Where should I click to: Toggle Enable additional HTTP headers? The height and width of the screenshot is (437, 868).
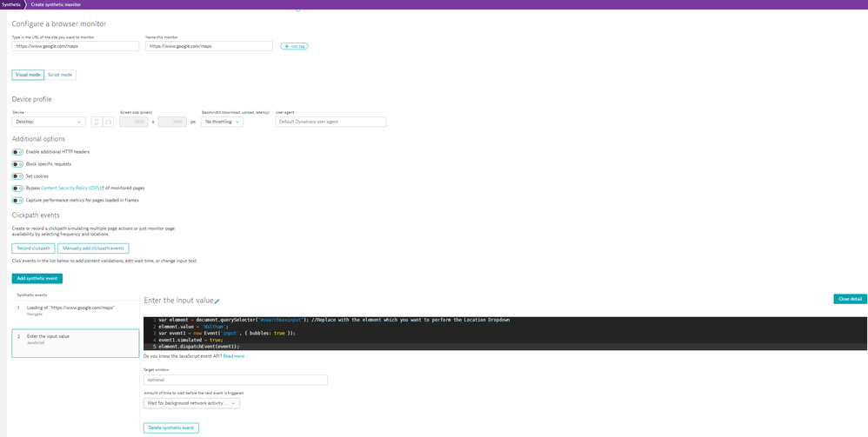[x=17, y=152]
